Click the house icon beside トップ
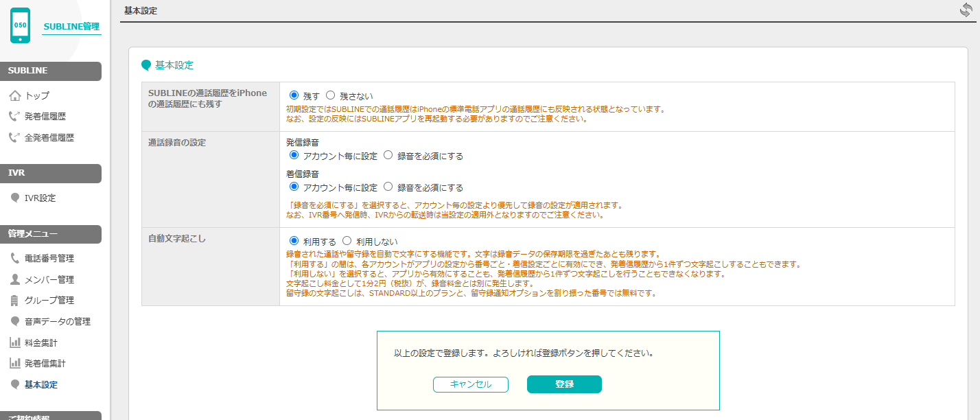 tap(15, 95)
